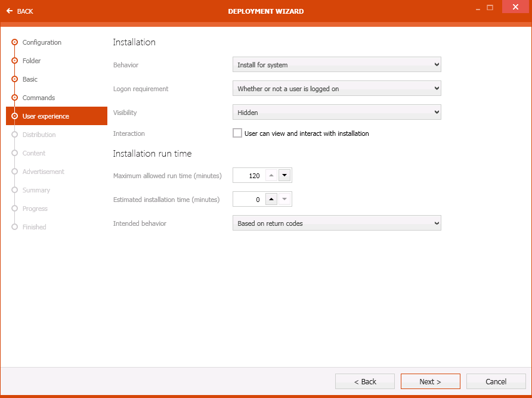The image size is (532, 398).
Task: Click the Folder step indicator circle
Action: (14, 61)
